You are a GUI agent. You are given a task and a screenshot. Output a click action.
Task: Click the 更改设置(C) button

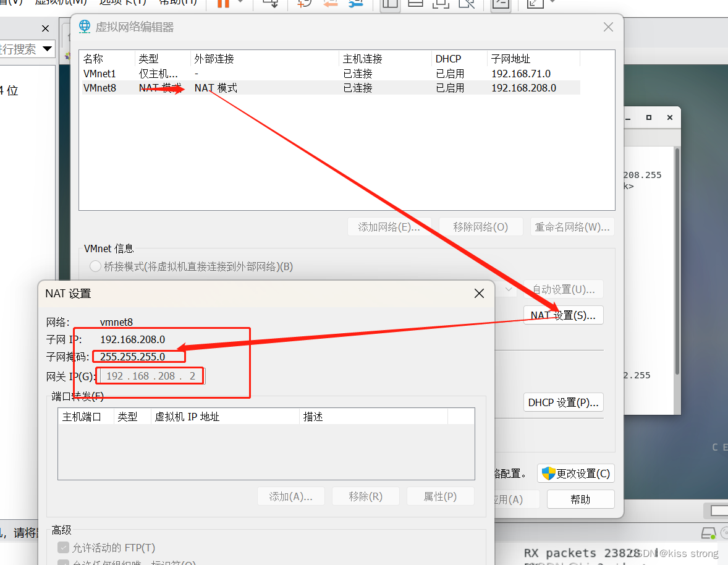[575, 473]
